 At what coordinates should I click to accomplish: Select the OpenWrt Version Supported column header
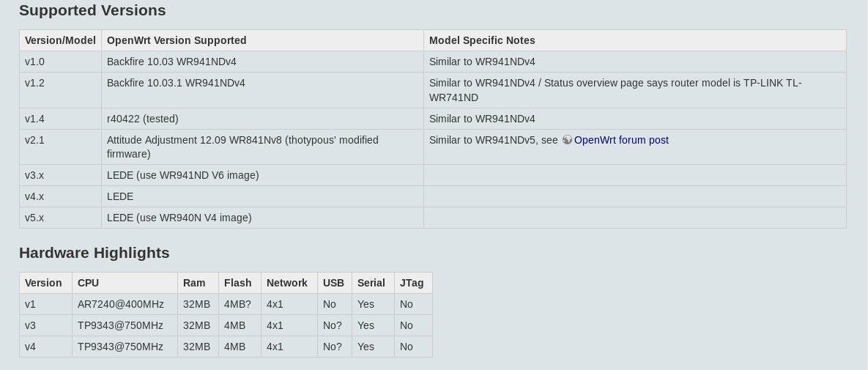(x=262, y=40)
